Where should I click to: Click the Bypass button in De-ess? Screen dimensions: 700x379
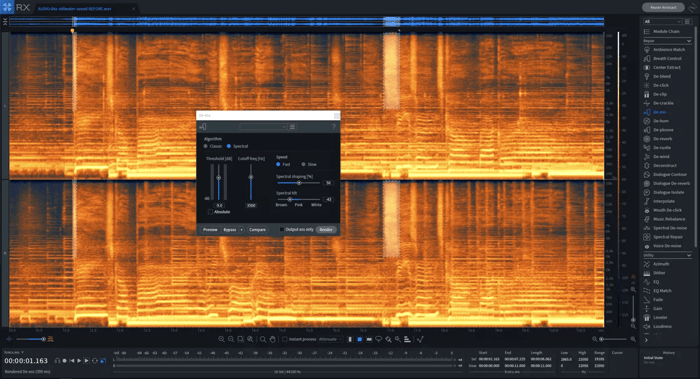click(230, 230)
